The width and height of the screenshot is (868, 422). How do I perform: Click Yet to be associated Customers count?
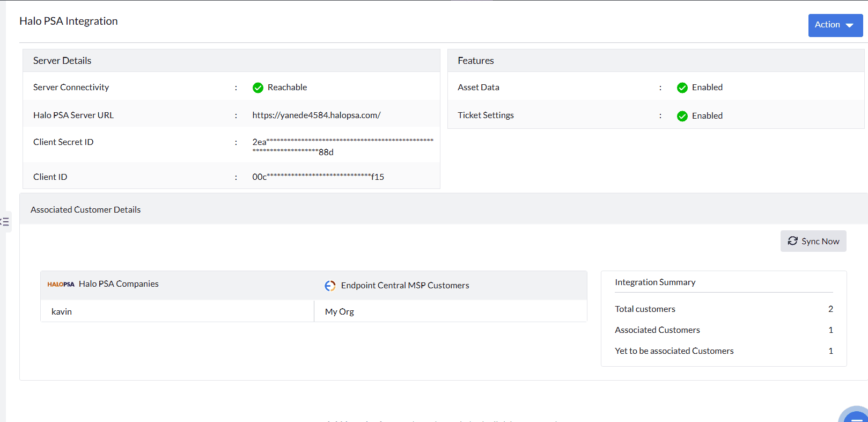(x=830, y=351)
